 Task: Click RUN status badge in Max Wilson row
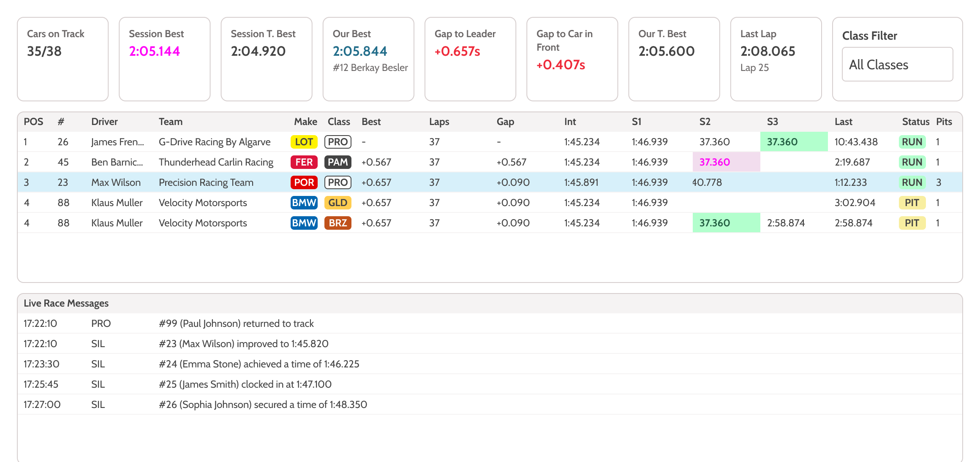pos(912,182)
